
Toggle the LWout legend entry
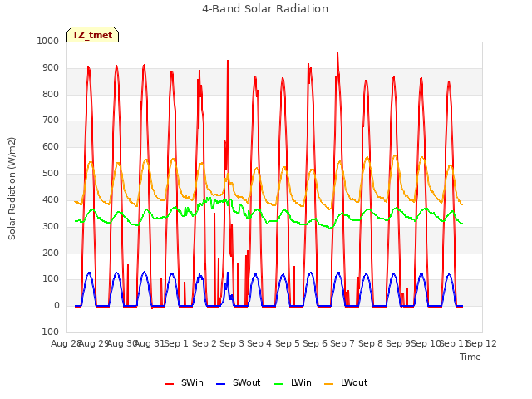(x=346, y=382)
